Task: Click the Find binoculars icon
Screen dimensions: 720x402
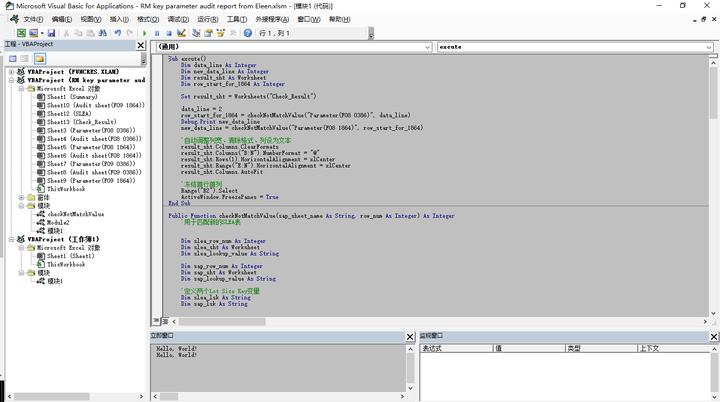Action: click(102, 33)
